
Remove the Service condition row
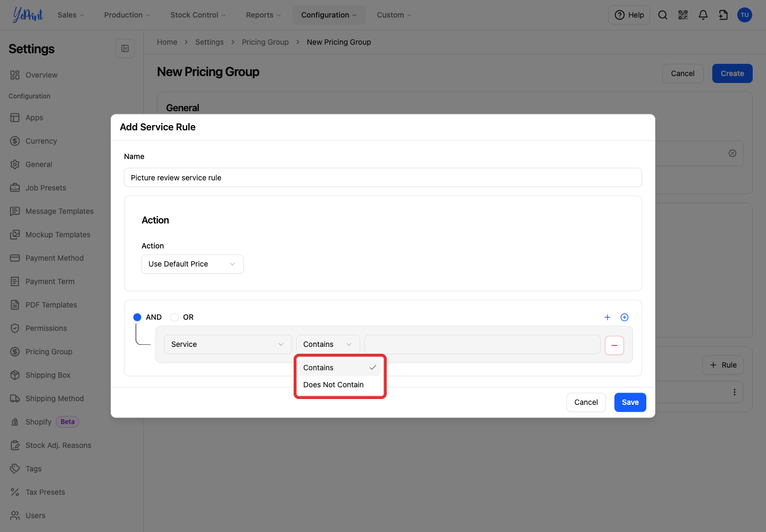click(614, 345)
